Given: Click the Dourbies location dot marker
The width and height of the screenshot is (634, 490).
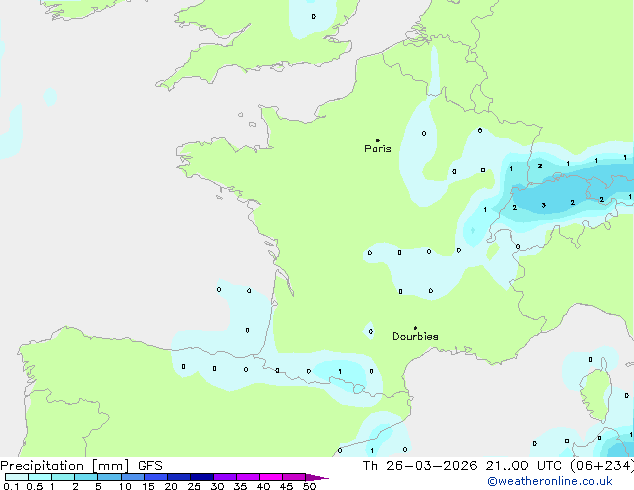Looking at the screenshot, I should (415, 328).
